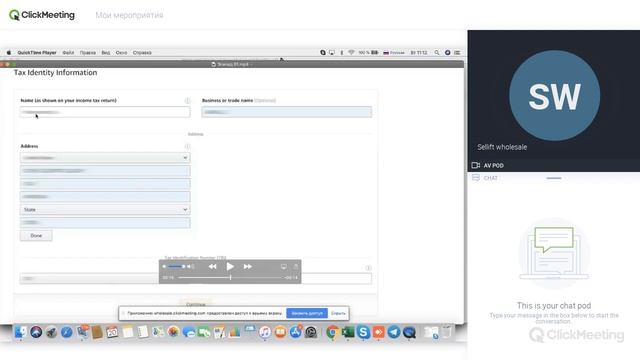Viewport: 640px width, 360px height.
Task: Open Photos in the Dock
Action: (x=173, y=332)
